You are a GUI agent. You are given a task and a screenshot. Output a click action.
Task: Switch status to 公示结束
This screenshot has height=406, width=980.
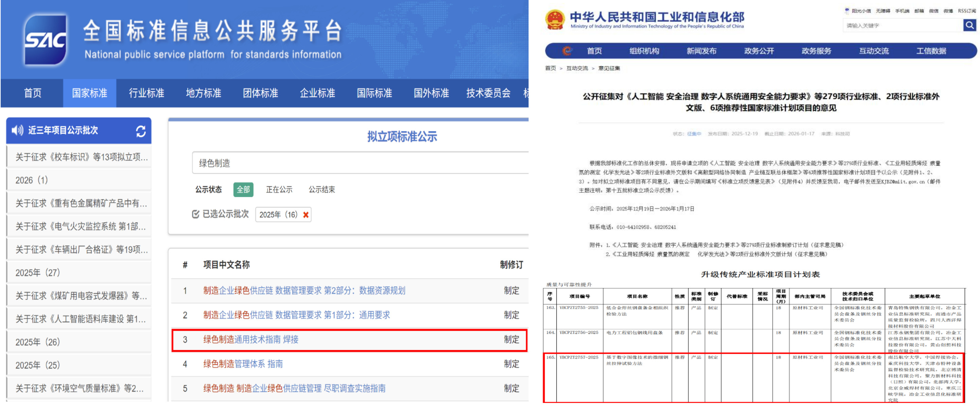[322, 190]
